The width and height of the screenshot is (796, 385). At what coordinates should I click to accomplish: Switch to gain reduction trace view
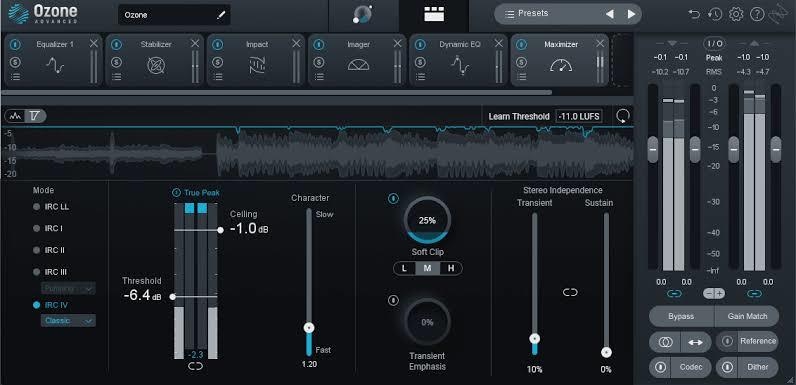[x=35, y=116]
